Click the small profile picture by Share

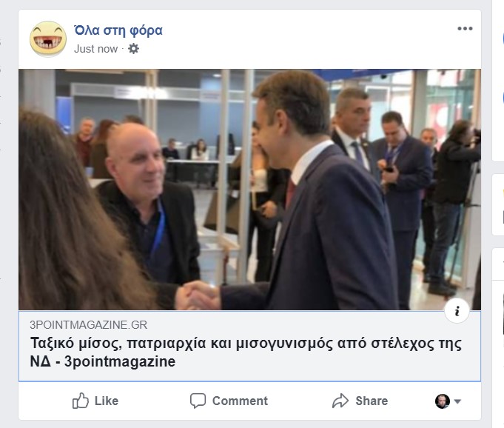point(443,401)
